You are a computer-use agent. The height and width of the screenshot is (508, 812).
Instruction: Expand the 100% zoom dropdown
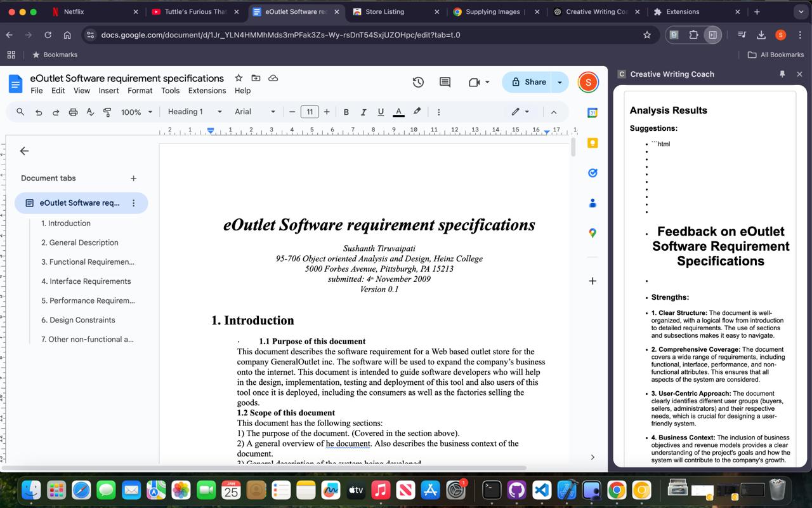[x=137, y=112]
